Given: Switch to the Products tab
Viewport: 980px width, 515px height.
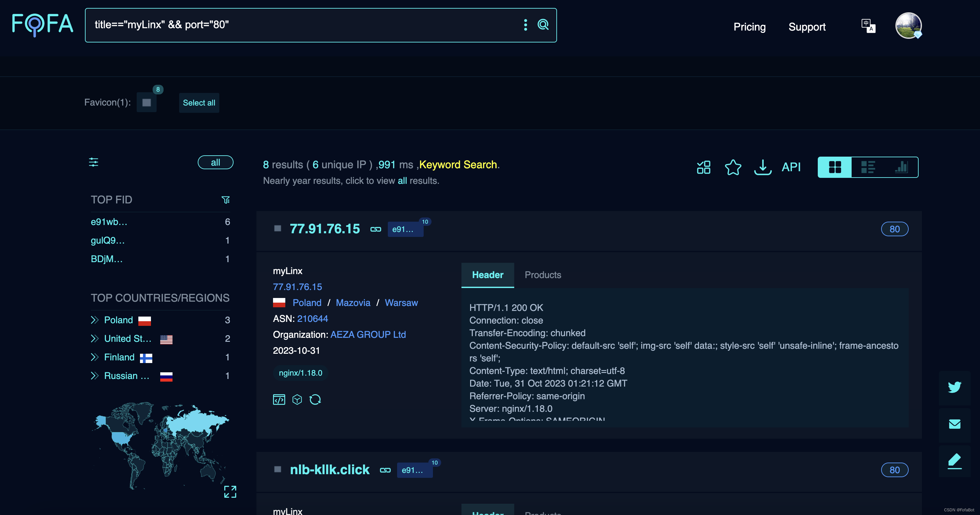Looking at the screenshot, I should pos(543,275).
